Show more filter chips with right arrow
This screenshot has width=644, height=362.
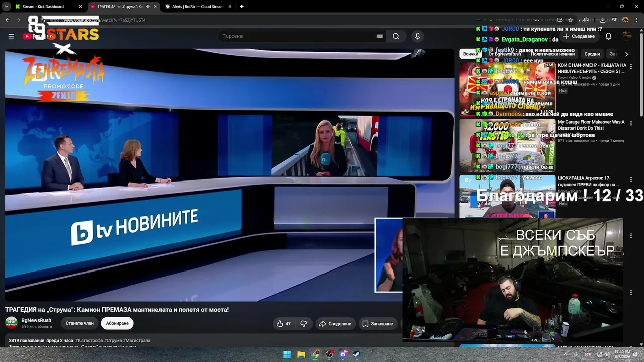point(626,54)
